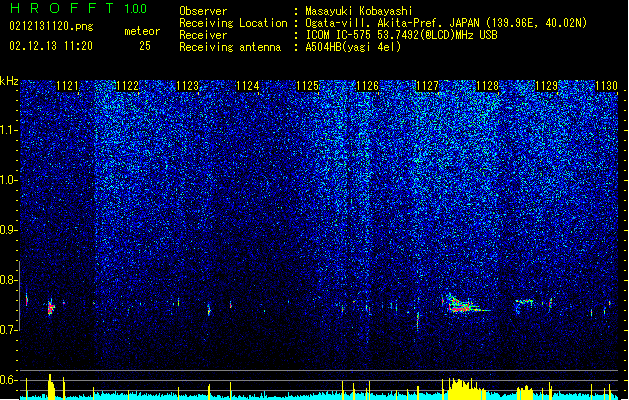Click the 1123 time marker
Image resolution: width=629 pixels, height=400 pixels.
[187, 86]
